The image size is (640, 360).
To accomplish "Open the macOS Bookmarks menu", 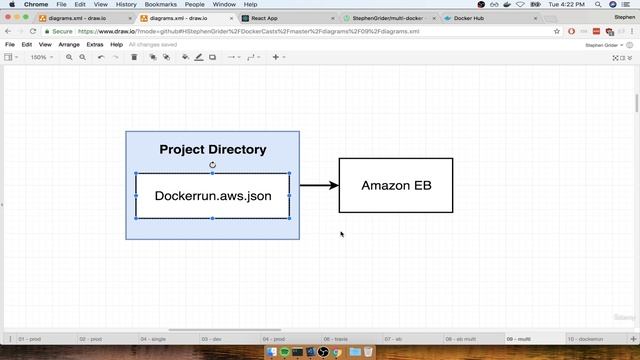I will pos(160,4).
